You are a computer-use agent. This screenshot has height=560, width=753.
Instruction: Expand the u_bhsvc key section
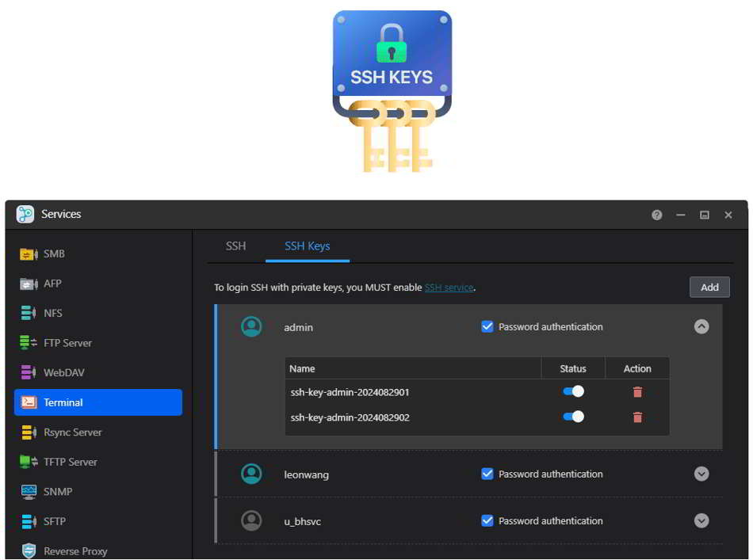pyautogui.click(x=701, y=520)
